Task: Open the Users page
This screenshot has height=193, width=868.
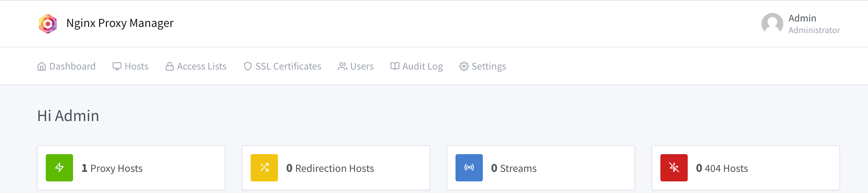Action: [x=356, y=66]
